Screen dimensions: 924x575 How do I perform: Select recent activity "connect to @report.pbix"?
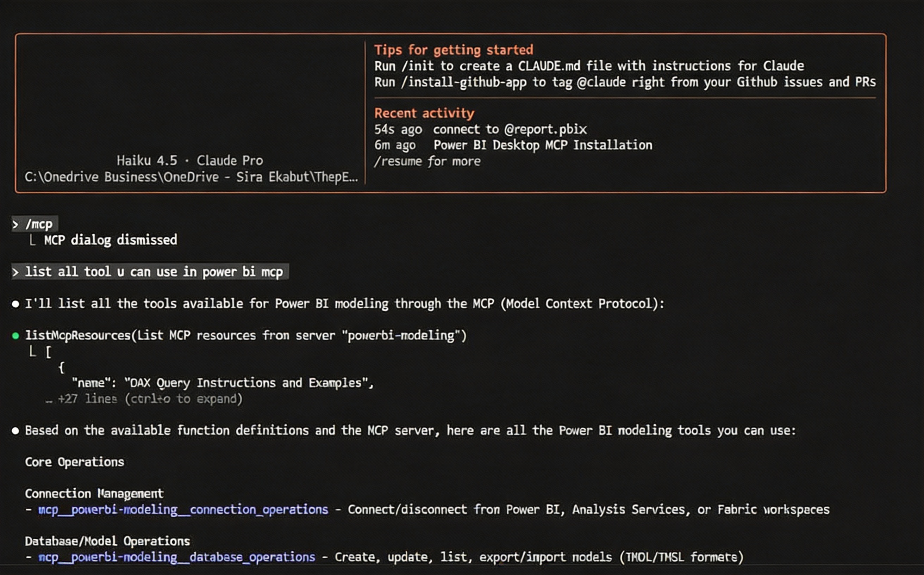click(510, 129)
